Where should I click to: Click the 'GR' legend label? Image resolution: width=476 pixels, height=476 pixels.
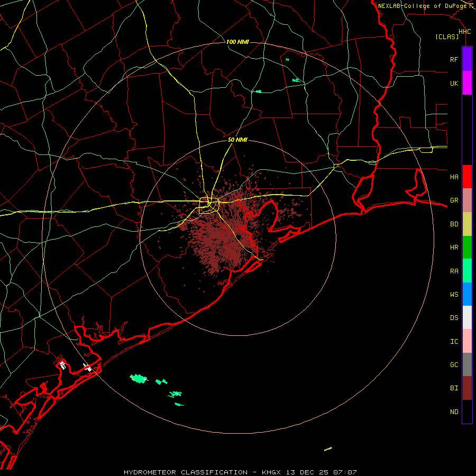point(454,200)
